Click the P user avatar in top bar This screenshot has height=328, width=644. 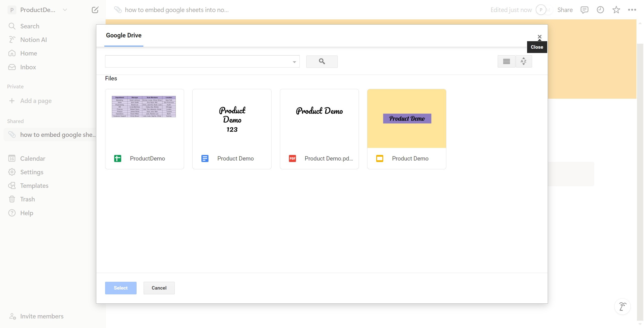tap(541, 10)
